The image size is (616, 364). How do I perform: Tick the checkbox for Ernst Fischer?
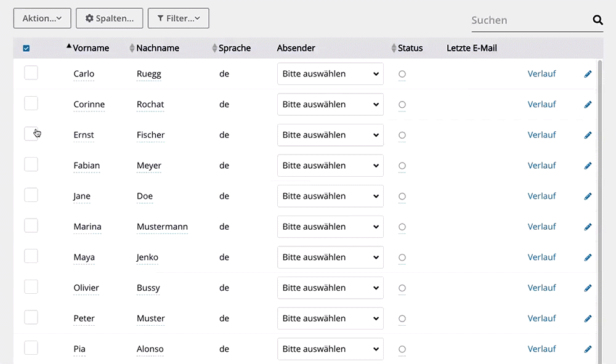point(31,134)
